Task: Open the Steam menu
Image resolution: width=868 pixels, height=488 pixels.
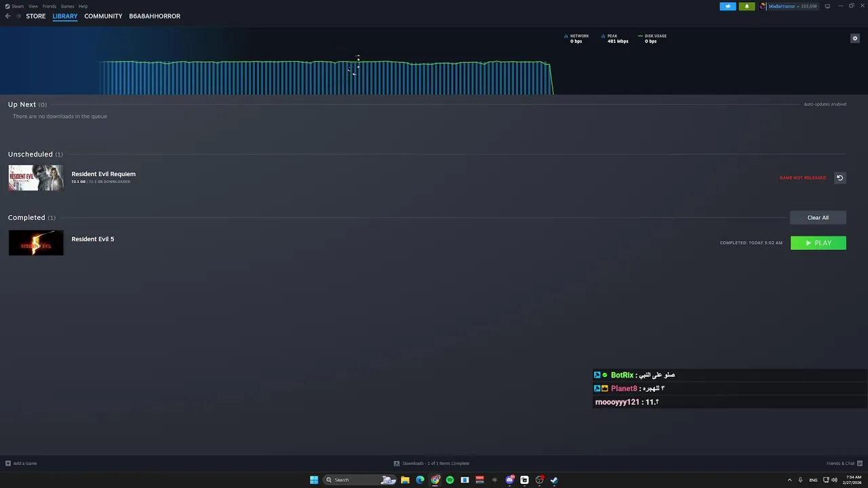Action: pos(14,6)
